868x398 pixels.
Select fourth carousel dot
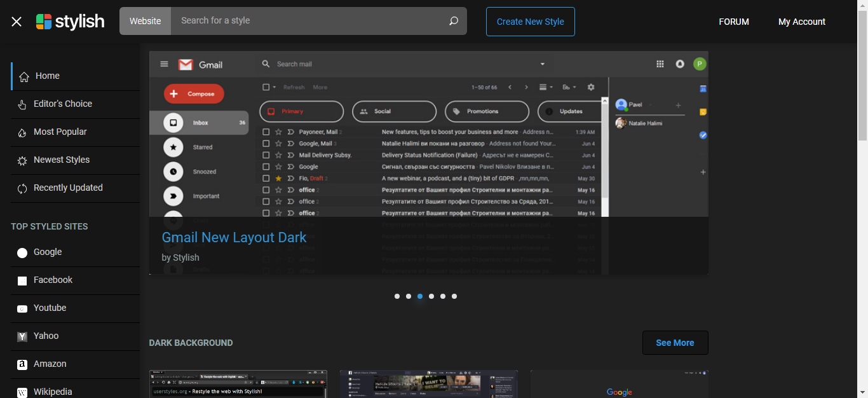pos(431,296)
